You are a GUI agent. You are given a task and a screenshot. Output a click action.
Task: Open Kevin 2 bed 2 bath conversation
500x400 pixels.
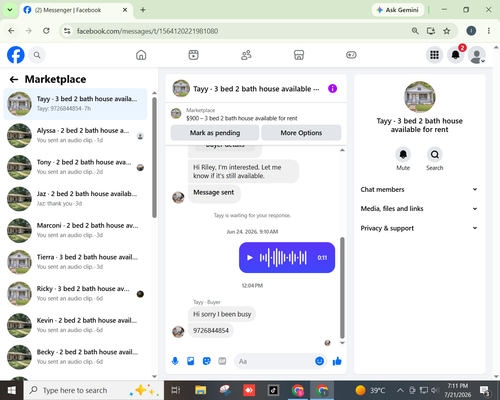pos(75,325)
